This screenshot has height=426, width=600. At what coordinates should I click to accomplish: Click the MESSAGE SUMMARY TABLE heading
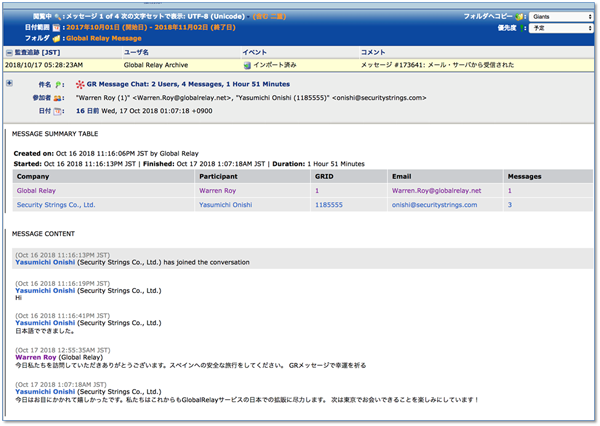click(55, 134)
